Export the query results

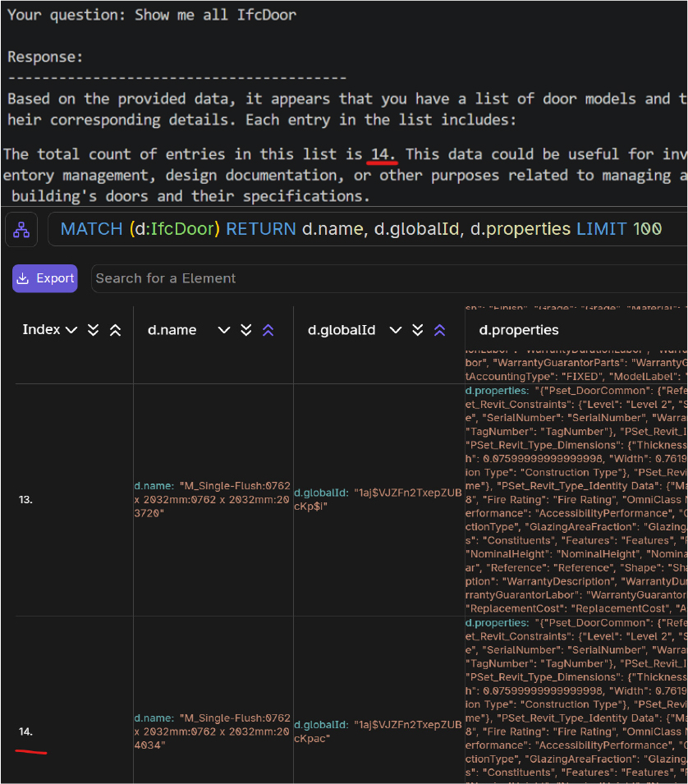pyautogui.click(x=45, y=278)
